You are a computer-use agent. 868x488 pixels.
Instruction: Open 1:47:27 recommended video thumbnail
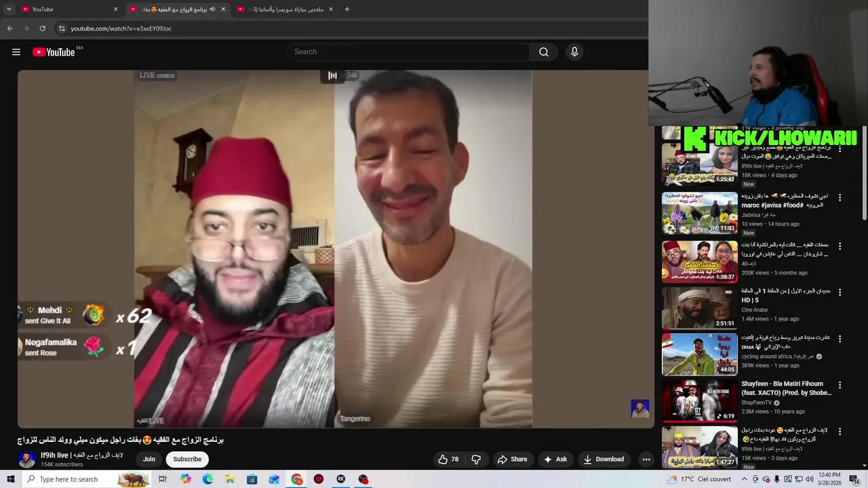coord(700,447)
